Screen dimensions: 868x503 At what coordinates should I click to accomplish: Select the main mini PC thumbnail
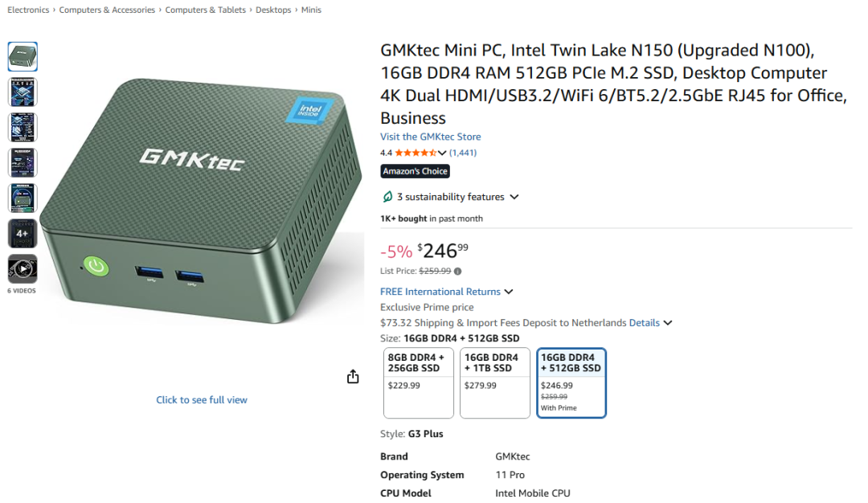click(23, 56)
